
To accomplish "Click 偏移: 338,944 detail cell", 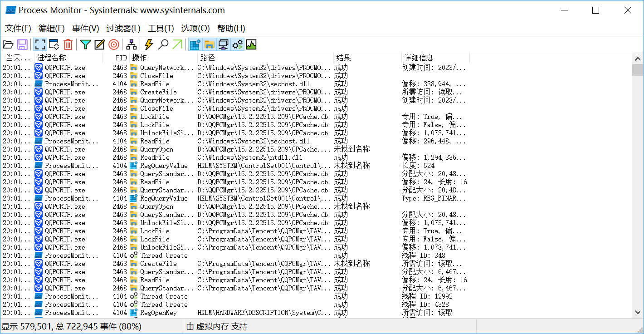I will [434, 84].
